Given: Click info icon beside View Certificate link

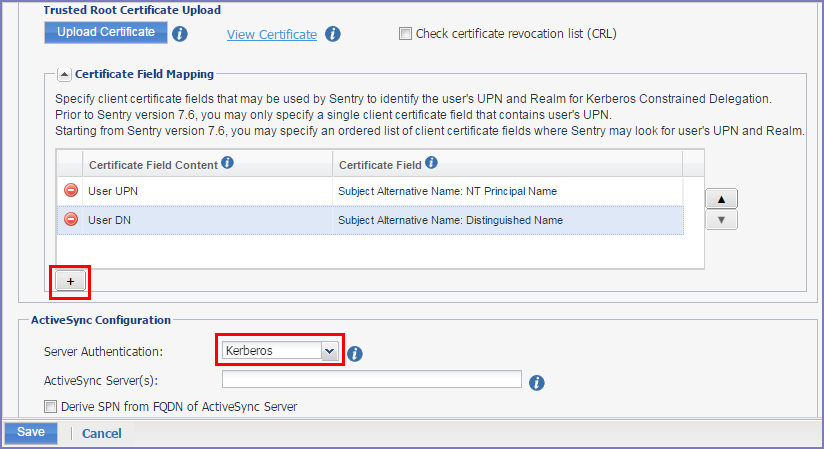Looking at the screenshot, I should (x=333, y=34).
